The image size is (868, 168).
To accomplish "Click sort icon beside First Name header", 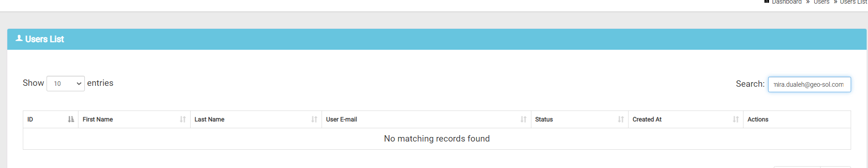I will point(182,119).
